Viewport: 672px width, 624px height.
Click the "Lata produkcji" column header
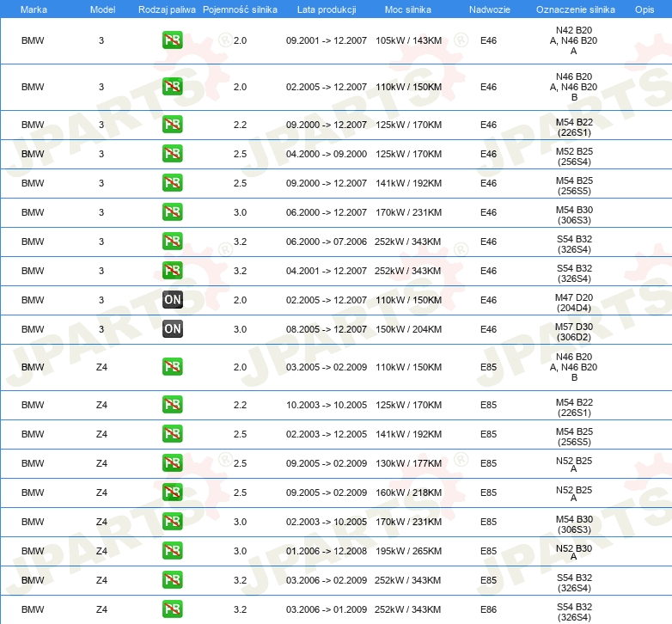tap(326, 9)
